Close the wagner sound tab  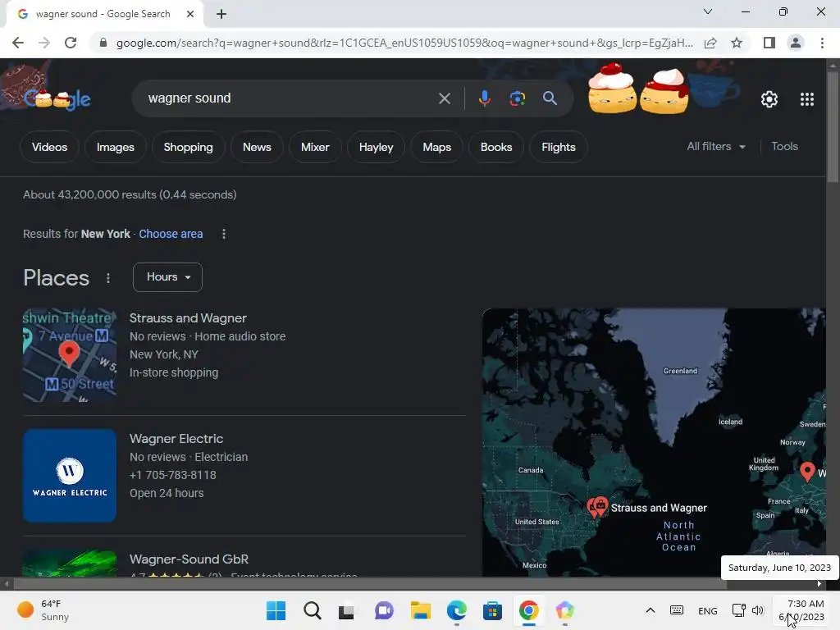(x=190, y=14)
